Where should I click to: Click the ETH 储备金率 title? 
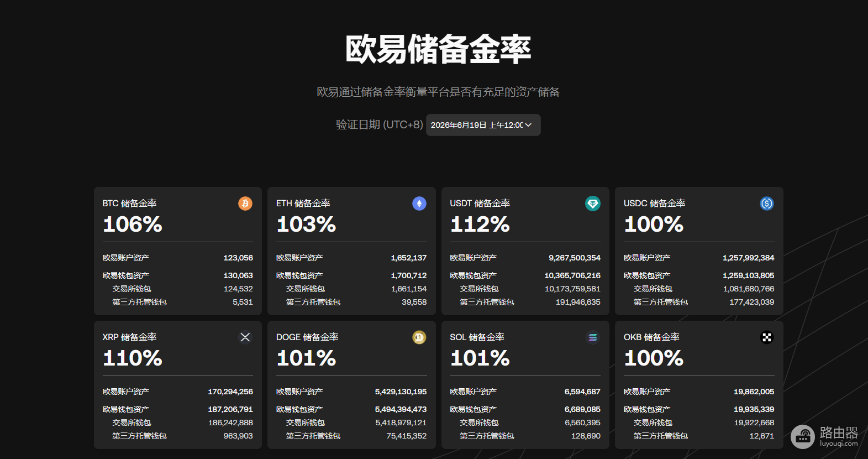[303, 204]
